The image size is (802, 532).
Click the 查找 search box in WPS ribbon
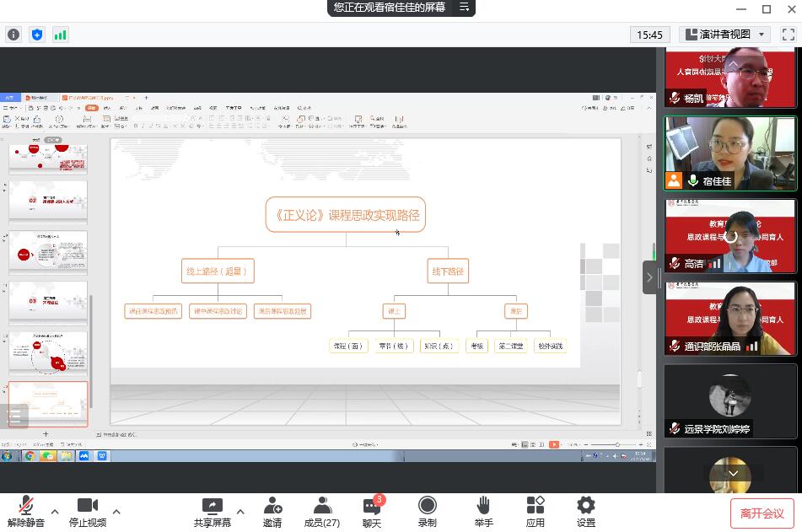tap(304, 108)
